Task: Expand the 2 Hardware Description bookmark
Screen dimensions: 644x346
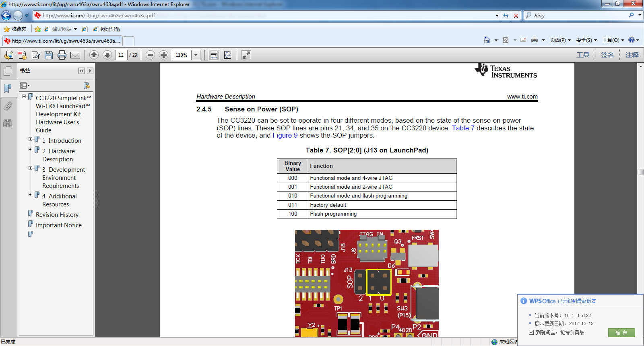Action: click(x=30, y=150)
